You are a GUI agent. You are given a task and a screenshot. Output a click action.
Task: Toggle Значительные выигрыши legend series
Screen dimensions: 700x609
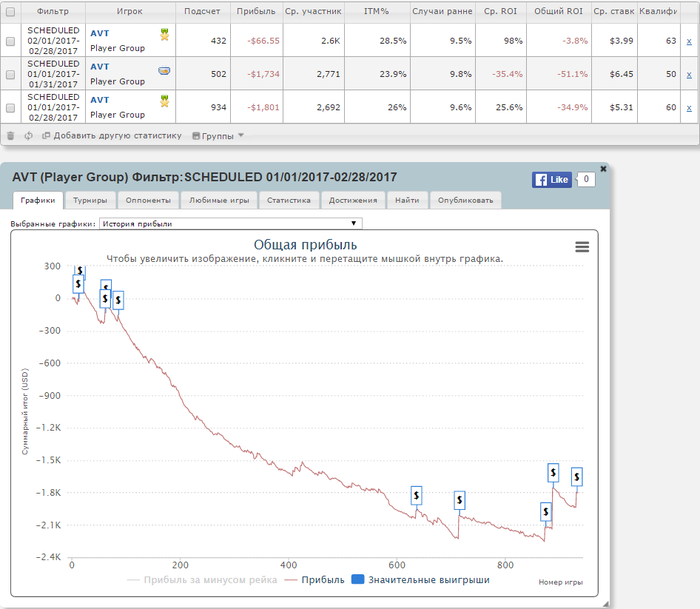pyautogui.click(x=421, y=580)
